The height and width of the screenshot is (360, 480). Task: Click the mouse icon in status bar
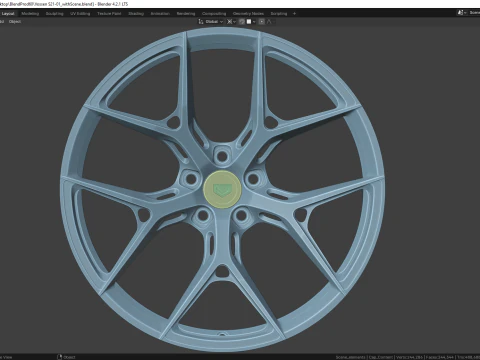60,357
